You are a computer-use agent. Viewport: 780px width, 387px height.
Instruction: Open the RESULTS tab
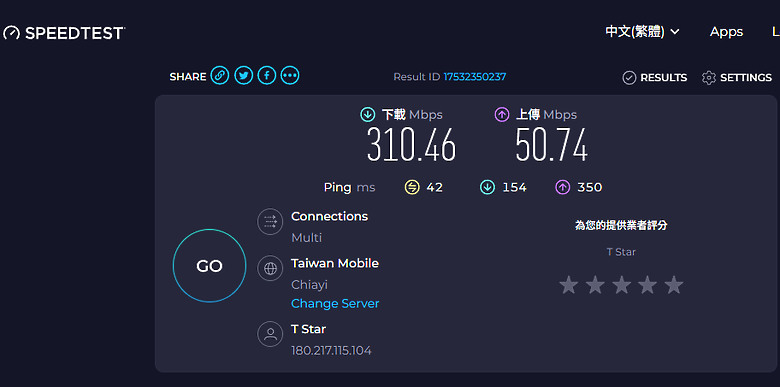tap(655, 78)
